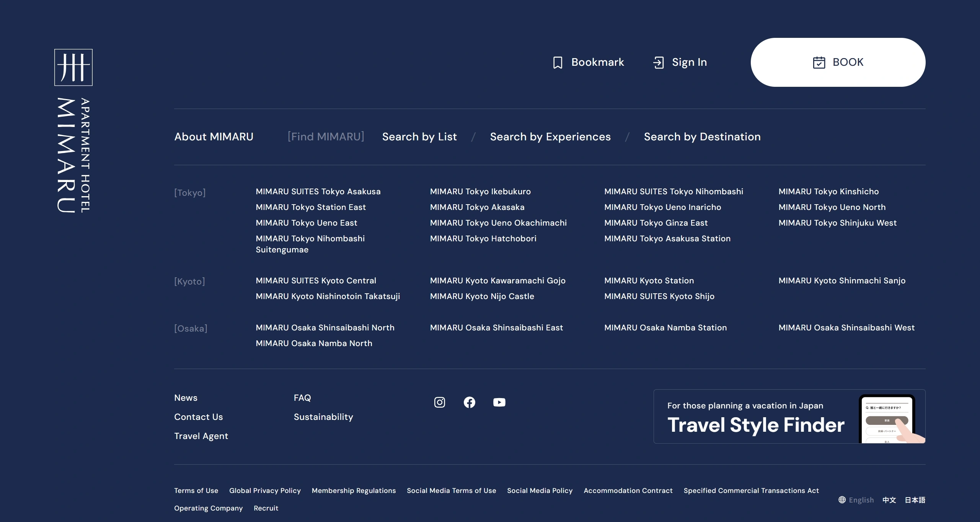980x522 pixels.
Task: Go to Search by Destination
Action: 702,137
